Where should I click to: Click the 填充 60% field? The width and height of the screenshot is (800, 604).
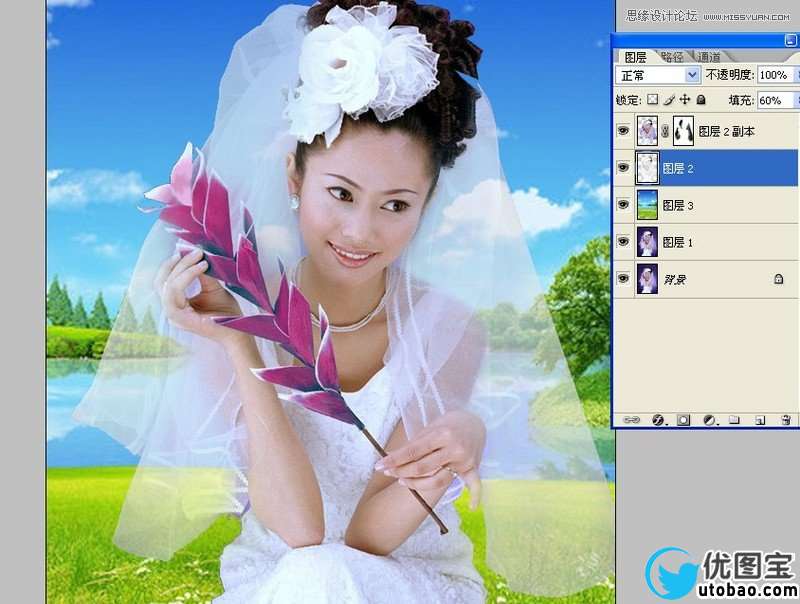(x=775, y=100)
